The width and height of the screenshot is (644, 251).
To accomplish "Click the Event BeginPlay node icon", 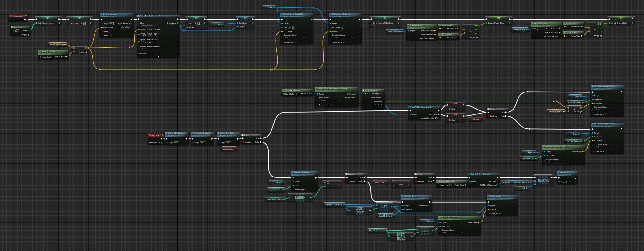I will tap(10, 16).
